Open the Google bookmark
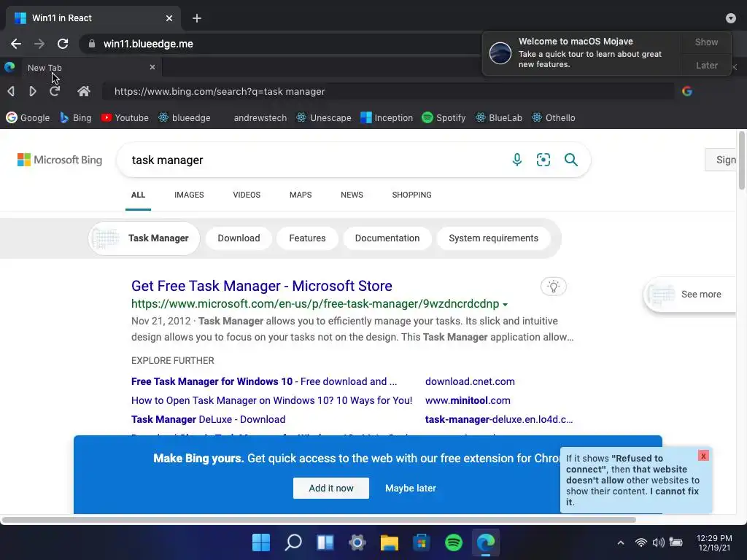747x560 pixels. click(28, 117)
